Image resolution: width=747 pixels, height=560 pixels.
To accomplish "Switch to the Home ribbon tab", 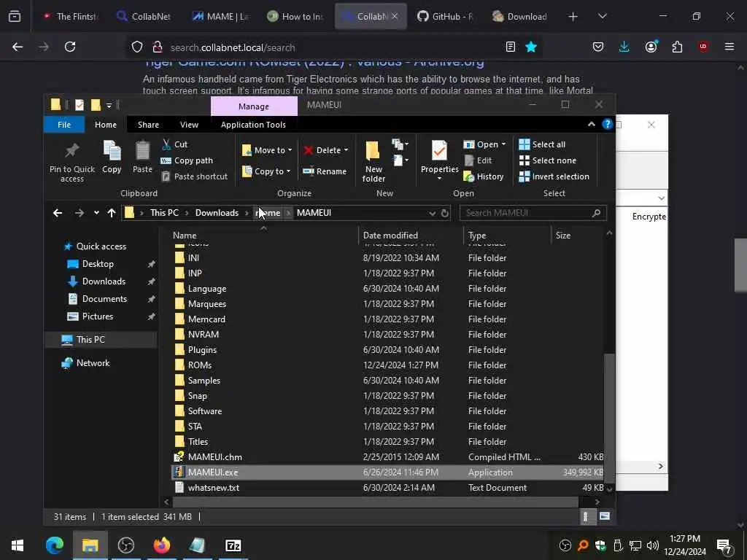I will click(x=105, y=125).
